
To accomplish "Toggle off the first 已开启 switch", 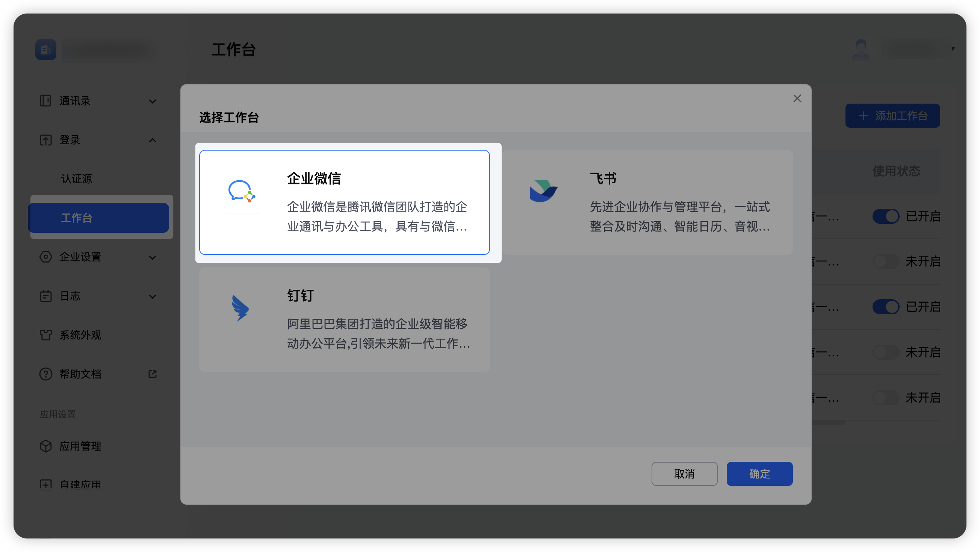I will tap(886, 216).
